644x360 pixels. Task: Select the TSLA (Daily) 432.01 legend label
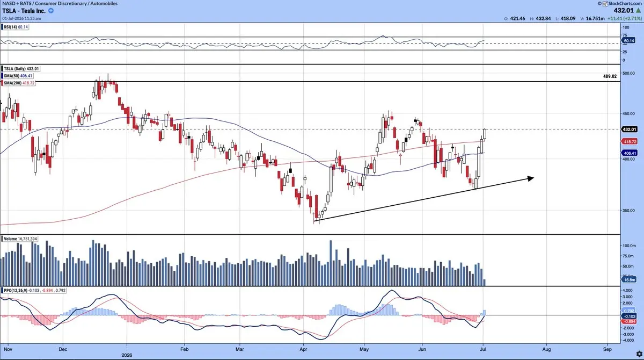coord(20,69)
